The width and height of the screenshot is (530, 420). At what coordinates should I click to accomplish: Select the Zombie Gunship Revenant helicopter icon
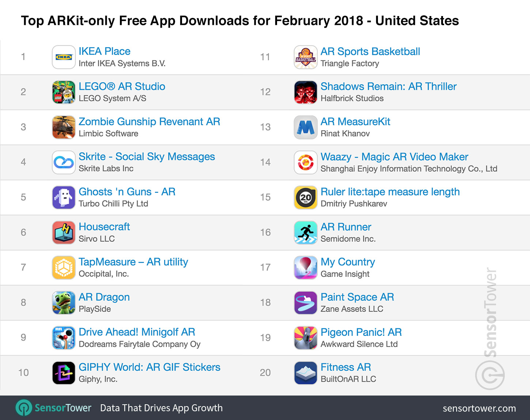tap(64, 127)
